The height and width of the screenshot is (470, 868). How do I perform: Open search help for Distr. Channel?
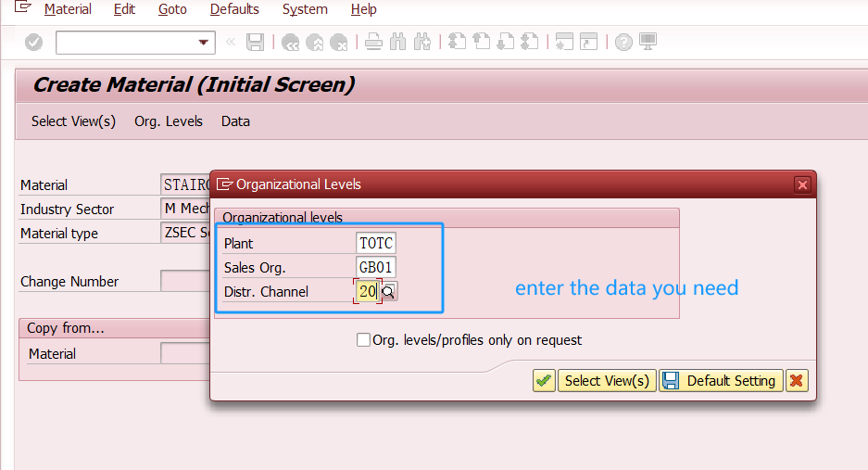tap(390, 292)
